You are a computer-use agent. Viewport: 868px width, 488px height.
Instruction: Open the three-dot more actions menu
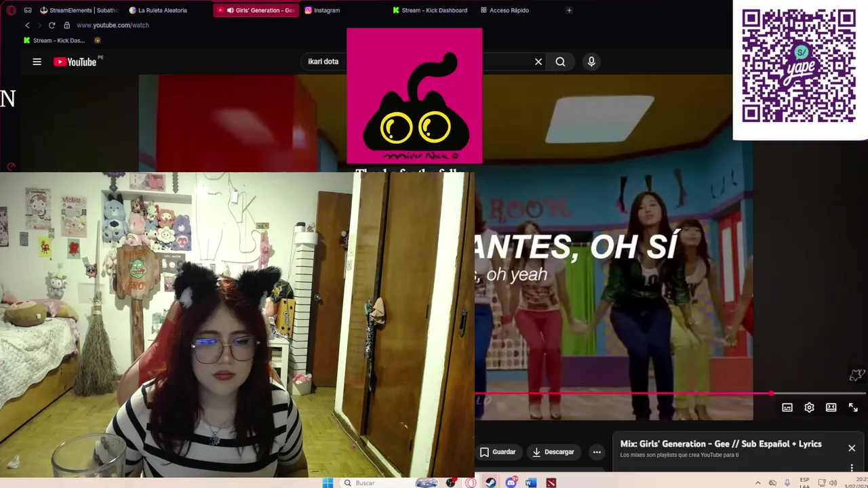click(x=597, y=452)
